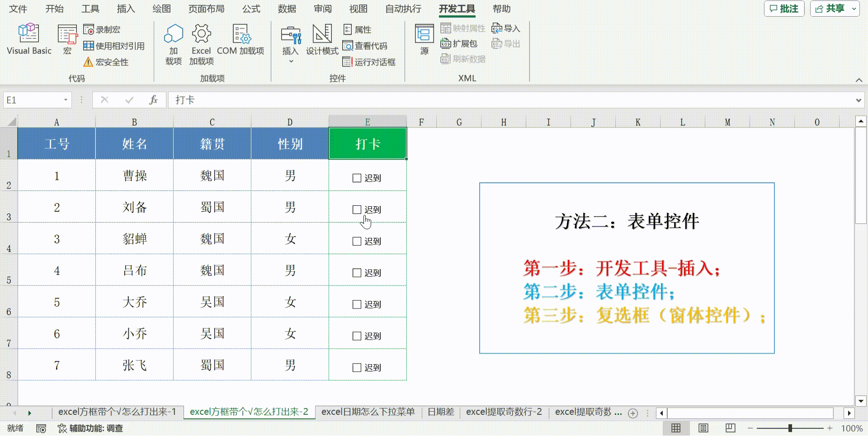Image resolution: width=868 pixels, height=436 pixels.
Task: Zoom in with plus button
Action: 830,428
